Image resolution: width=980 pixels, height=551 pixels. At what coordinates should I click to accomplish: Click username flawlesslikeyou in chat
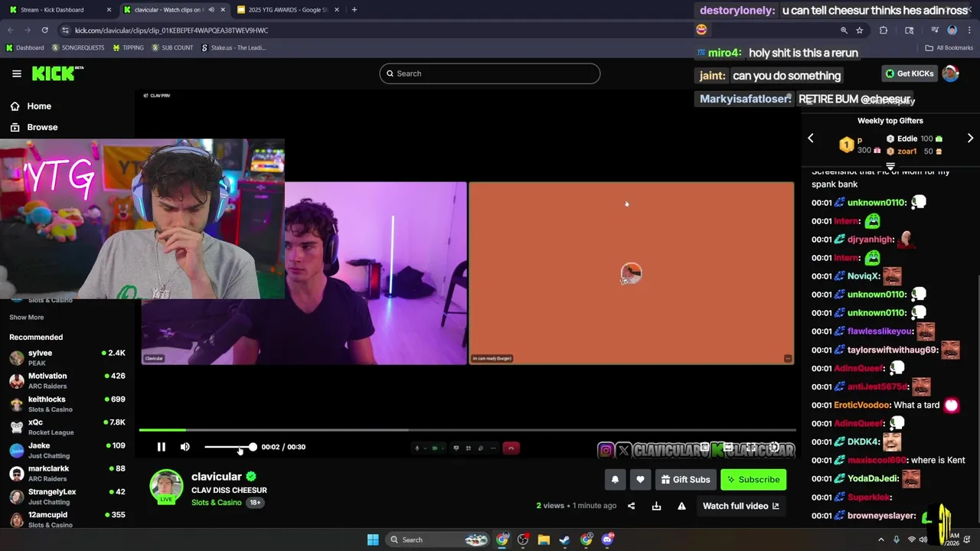(x=880, y=331)
